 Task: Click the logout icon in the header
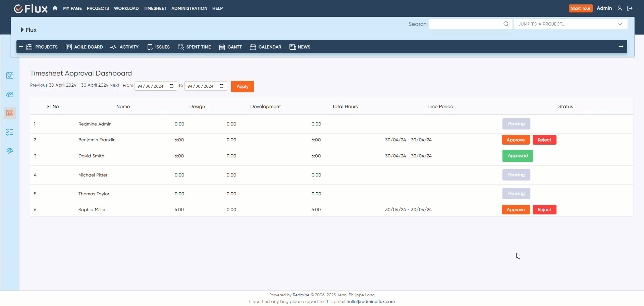click(x=630, y=8)
